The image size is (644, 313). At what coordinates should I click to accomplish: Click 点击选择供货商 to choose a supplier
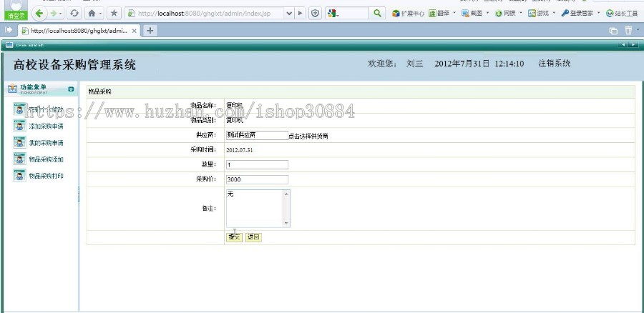click(308, 136)
